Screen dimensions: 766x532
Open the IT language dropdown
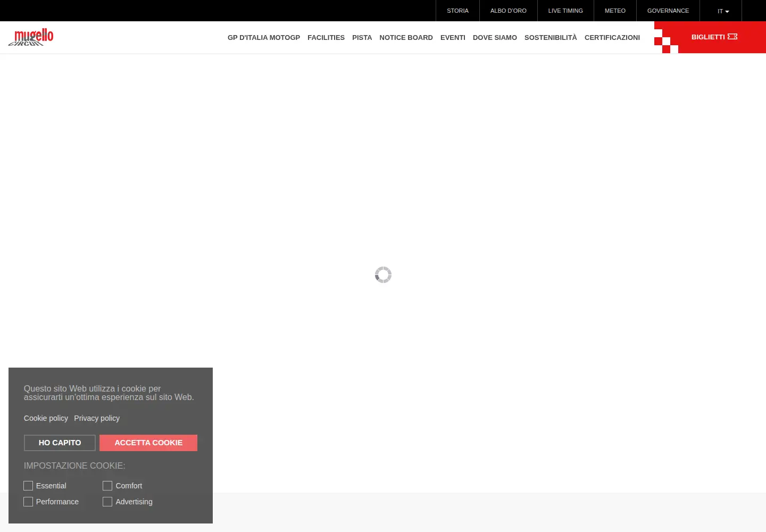click(x=723, y=11)
